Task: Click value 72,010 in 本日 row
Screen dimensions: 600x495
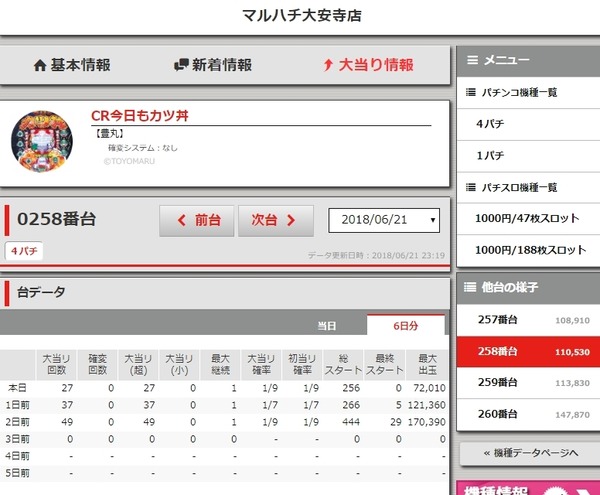Action: [429, 388]
